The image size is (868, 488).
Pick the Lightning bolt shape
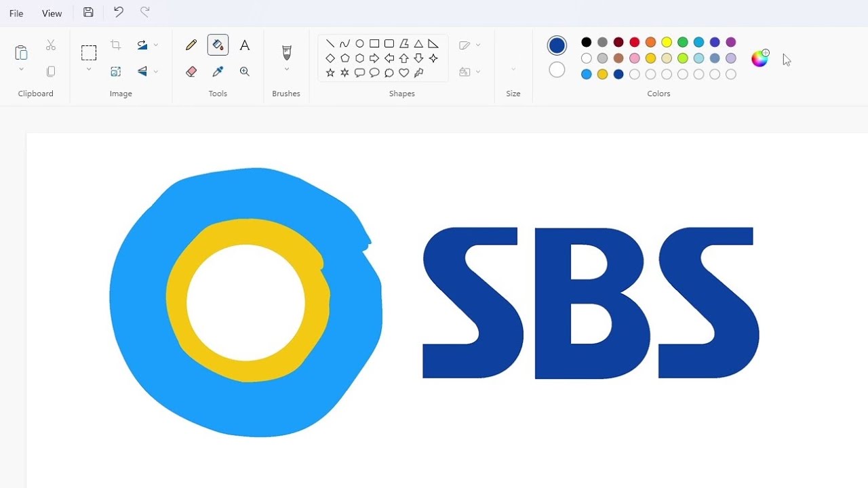[x=419, y=73]
